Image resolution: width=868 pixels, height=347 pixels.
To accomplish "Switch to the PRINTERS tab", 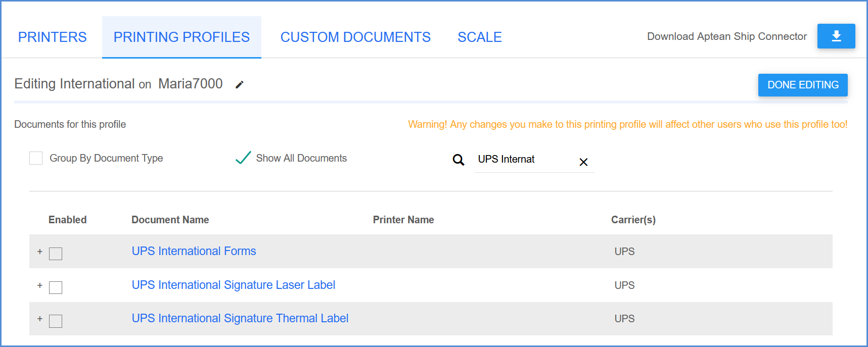I will coord(52,36).
